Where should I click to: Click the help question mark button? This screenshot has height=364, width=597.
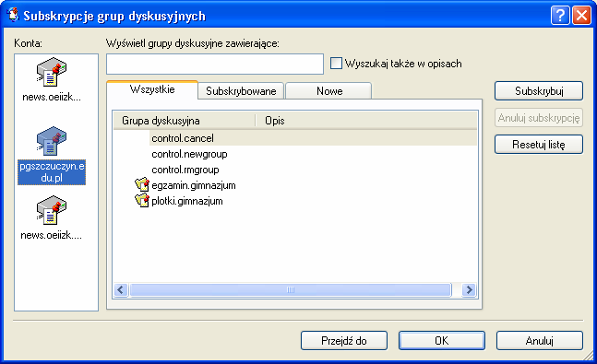tap(560, 16)
